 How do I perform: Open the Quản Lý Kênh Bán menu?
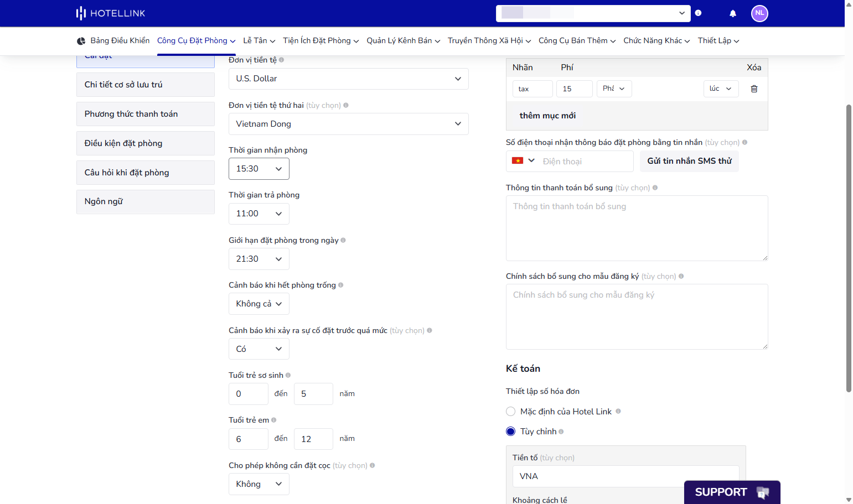[x=404, y=41]
